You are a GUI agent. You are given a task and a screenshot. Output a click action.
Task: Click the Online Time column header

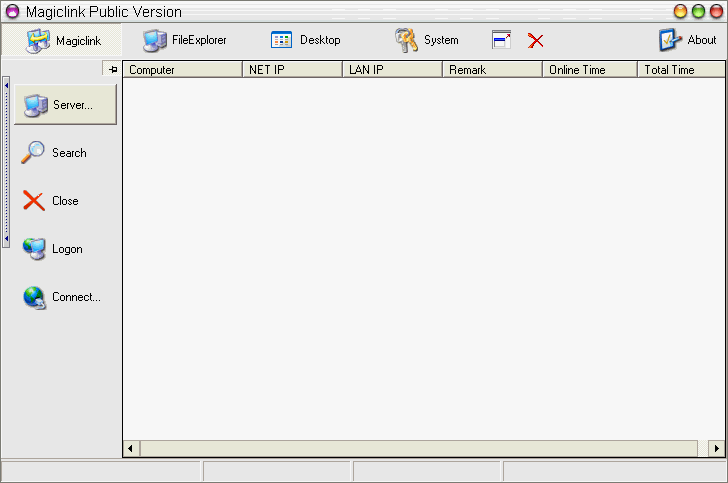(589, 70)
